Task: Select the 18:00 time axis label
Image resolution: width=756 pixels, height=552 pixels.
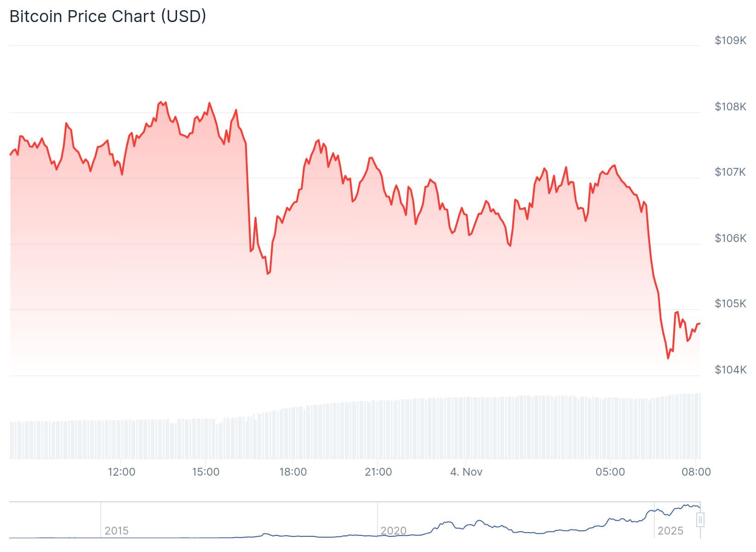Action: [x=293, y=472]
